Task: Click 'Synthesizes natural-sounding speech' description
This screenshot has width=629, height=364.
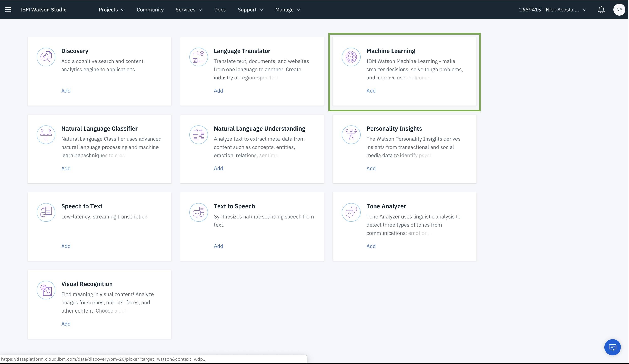Action: point(264,221)
